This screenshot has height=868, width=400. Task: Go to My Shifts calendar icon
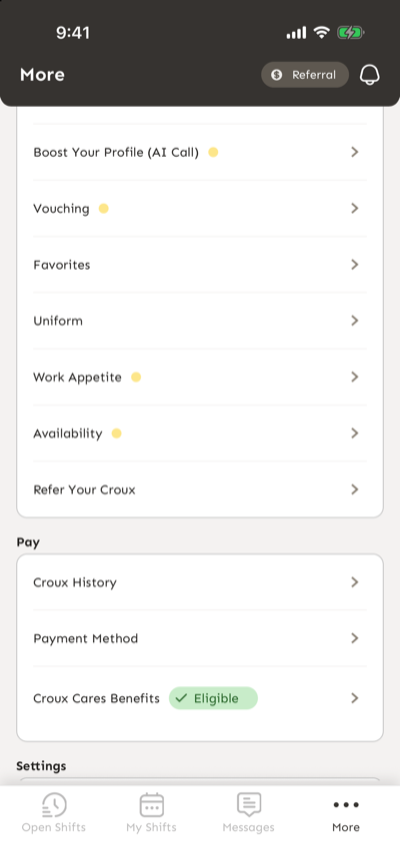pos(151,805)
